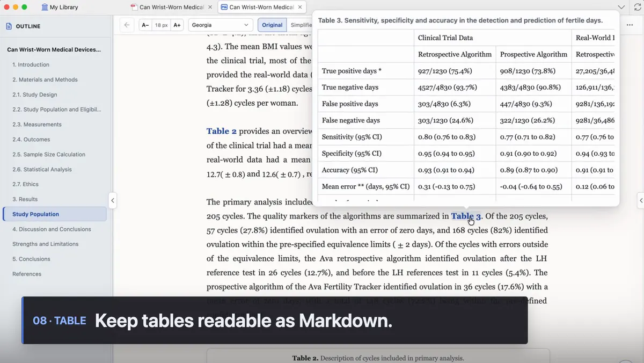The width and height of the screenshot is (644, 363).
Task: Click the OUTLINE panel header icon
Action: point(9,26)
